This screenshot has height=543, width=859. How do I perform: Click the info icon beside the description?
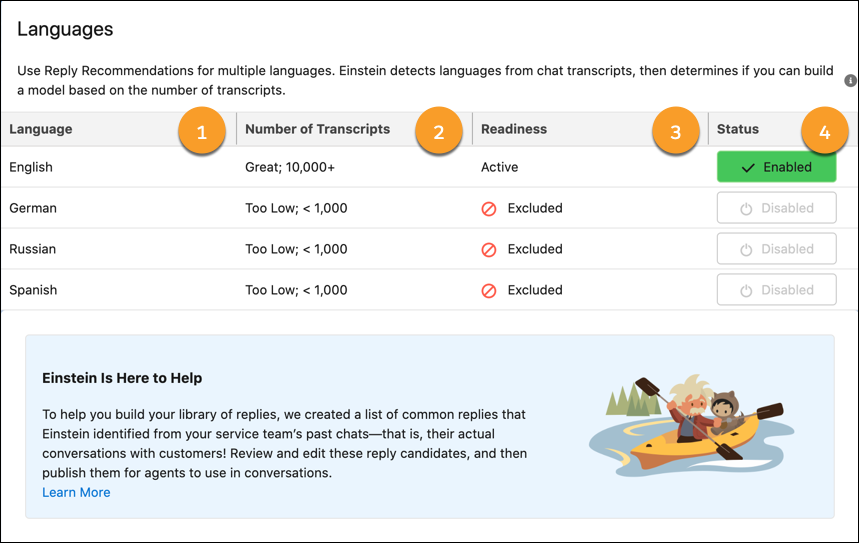(x=850, y=80)
